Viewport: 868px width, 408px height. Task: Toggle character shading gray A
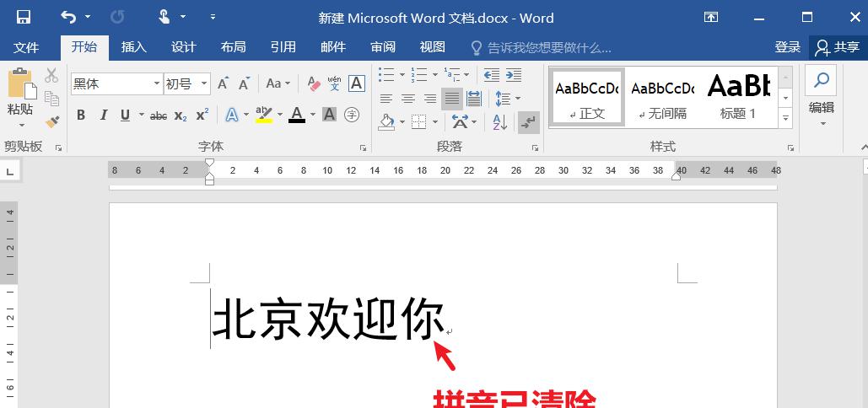pos(329,115)
